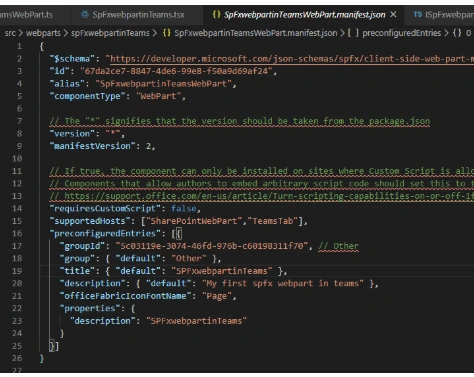Click the "manifestVersion" key on line 9
This screenshot has height=377, width=474.
(x=93, y=146)
